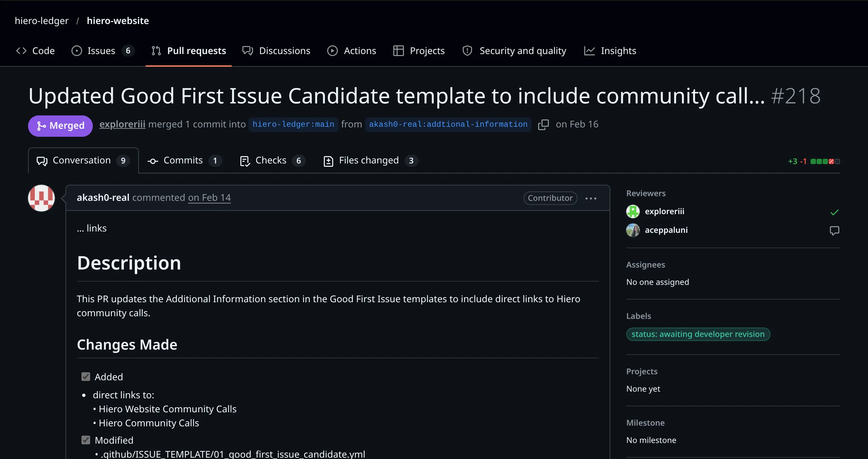This screenshot has height=459, width=868.
Task: Select the Pull requests tab
Action: 189,50
